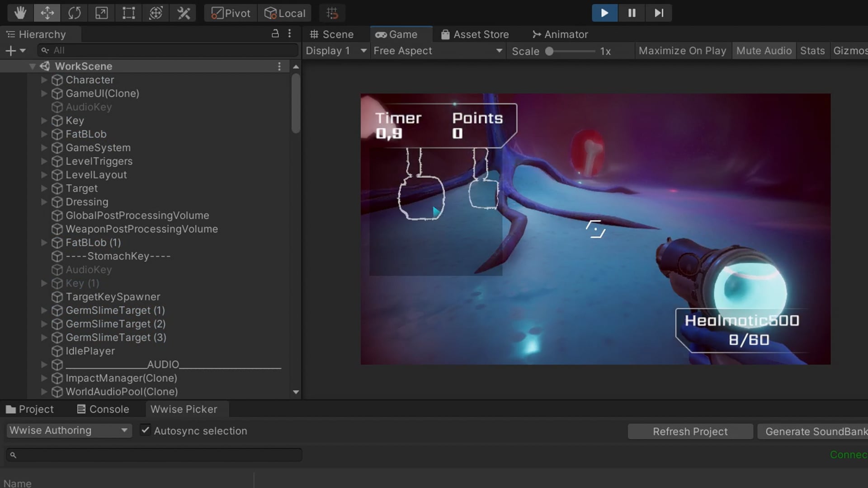Select the combined Transform tool
The image size is (868, 488).
(156, 13)
